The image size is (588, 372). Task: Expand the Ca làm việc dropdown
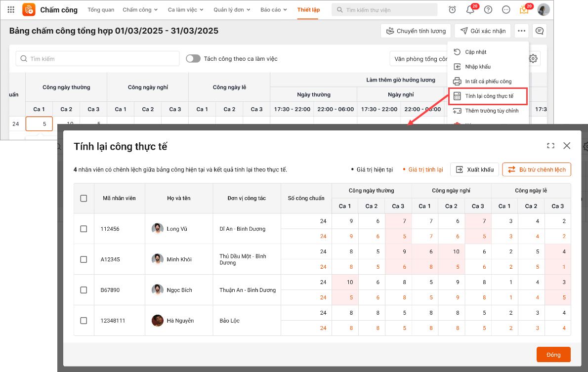click(186, 10)
